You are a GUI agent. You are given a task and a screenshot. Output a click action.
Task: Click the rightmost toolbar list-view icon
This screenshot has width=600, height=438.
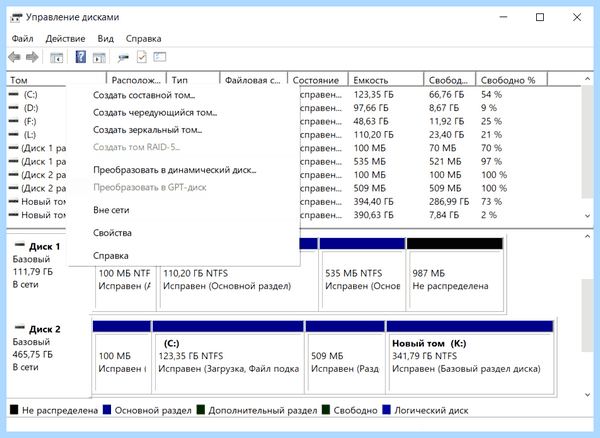point(160,57)
